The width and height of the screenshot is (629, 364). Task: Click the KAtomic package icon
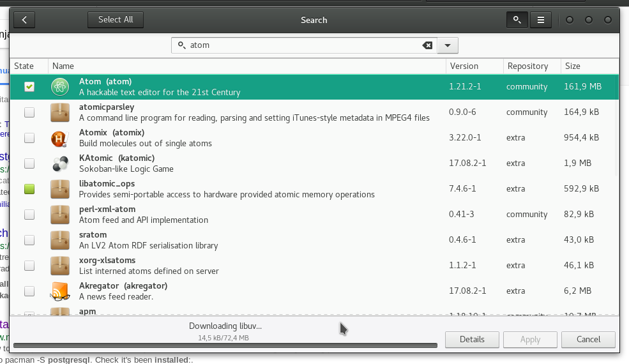pyautogui.click(x=60, y=163)
